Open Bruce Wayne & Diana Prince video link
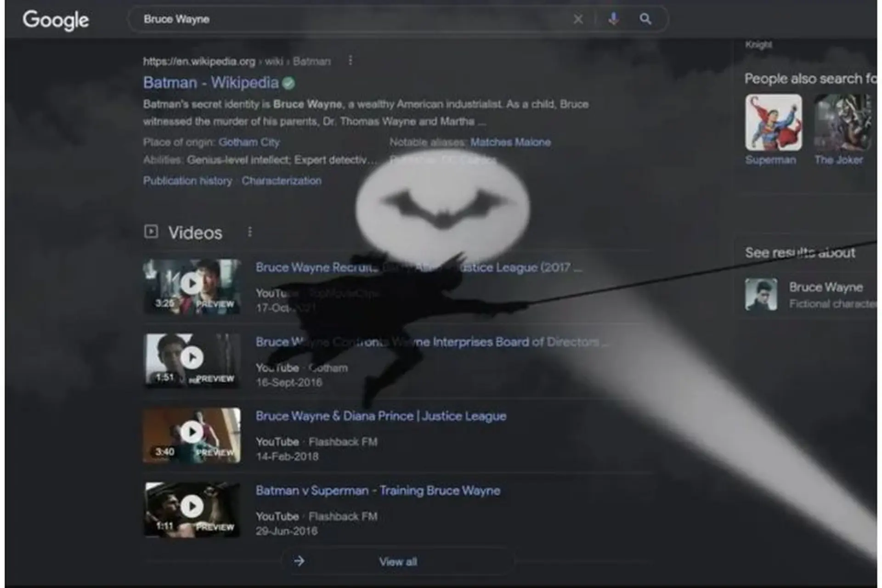Viewport: 882px width, 588px height. point(381,416)
